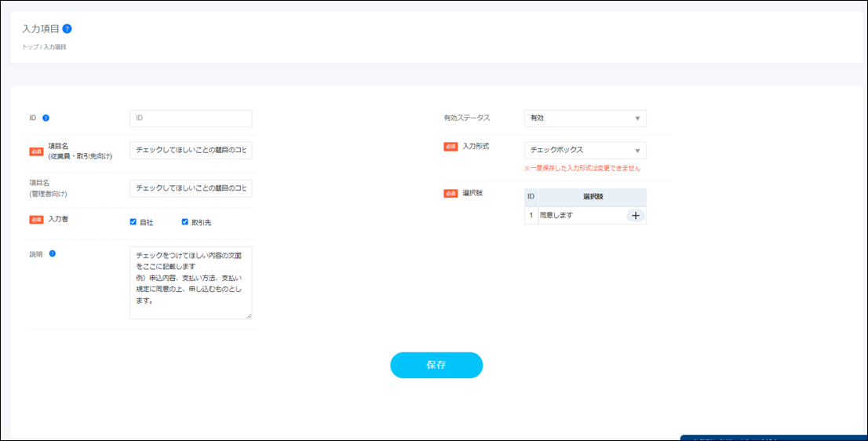
Task: Toggle the 自社 checkbox
Action: (133, 222)
